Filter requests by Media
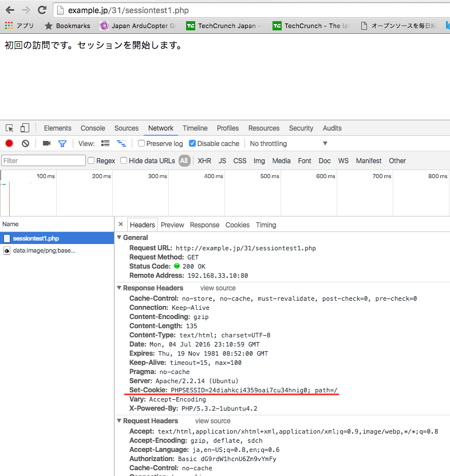 click(x=281, y=160)
